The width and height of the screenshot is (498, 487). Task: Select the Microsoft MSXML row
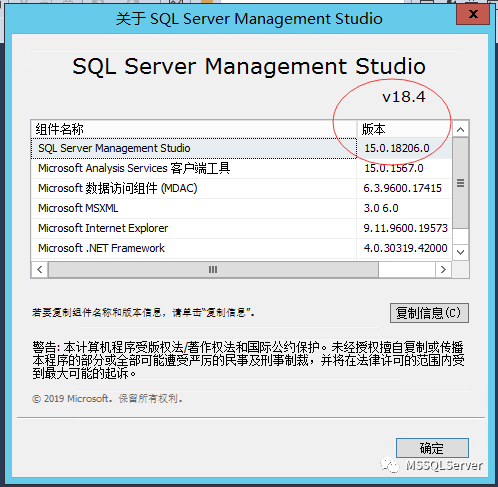(x=242, y=208)
